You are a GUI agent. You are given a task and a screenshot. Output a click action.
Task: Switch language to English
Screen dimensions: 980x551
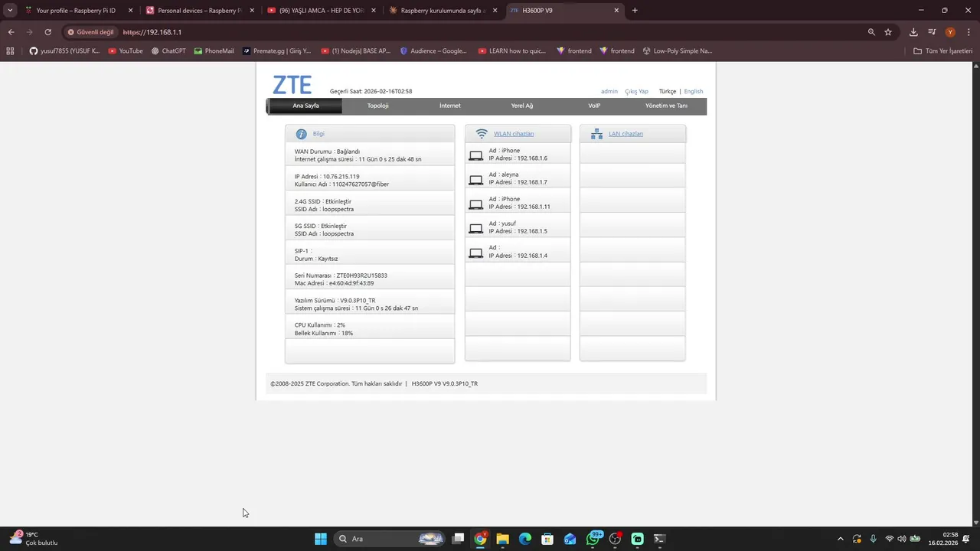694,91
